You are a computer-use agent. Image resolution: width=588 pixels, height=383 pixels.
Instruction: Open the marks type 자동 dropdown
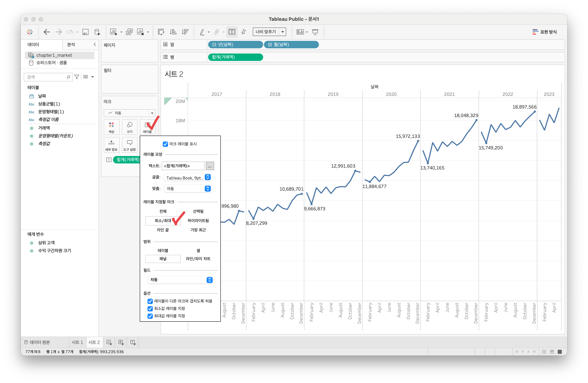130,113
